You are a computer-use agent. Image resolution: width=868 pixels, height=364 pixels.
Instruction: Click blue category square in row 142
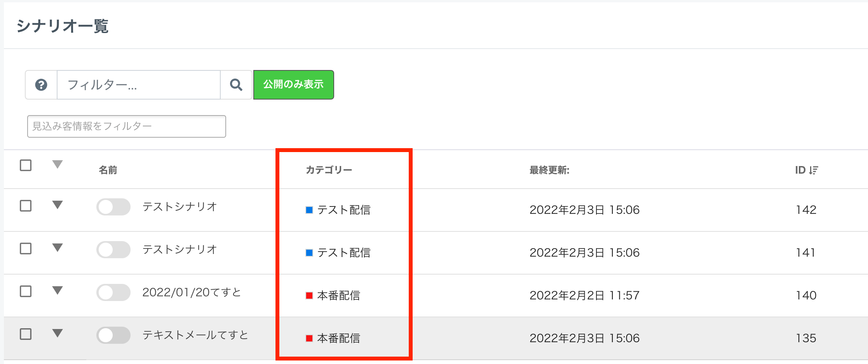pos(309,210)
